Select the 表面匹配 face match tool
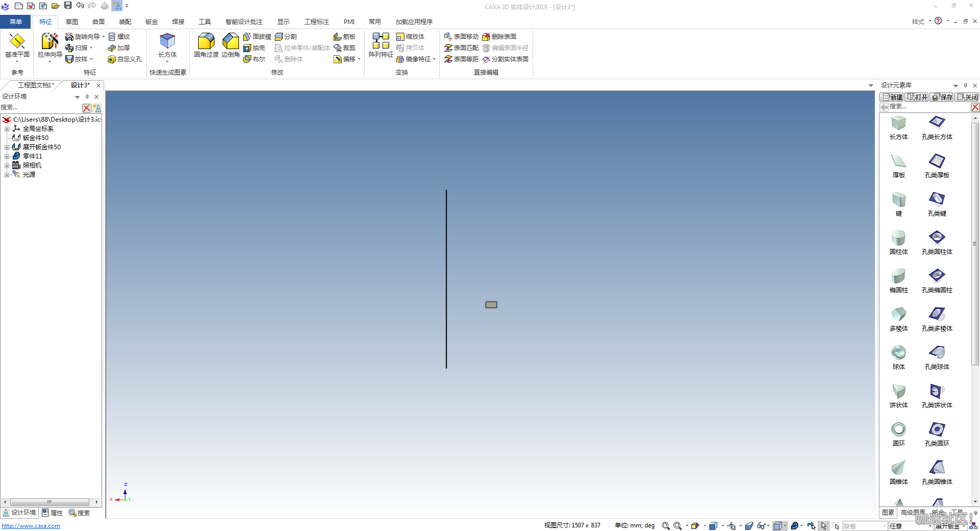 pos(461,48)
